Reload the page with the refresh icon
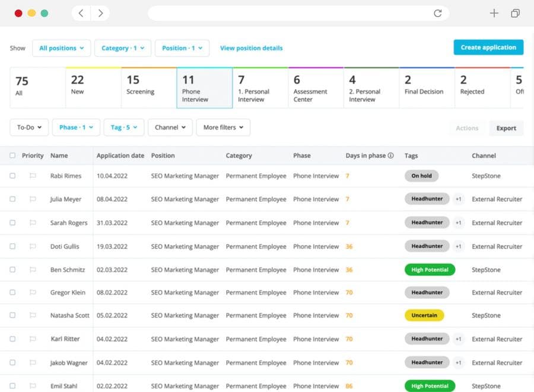 tap(438, 13)
